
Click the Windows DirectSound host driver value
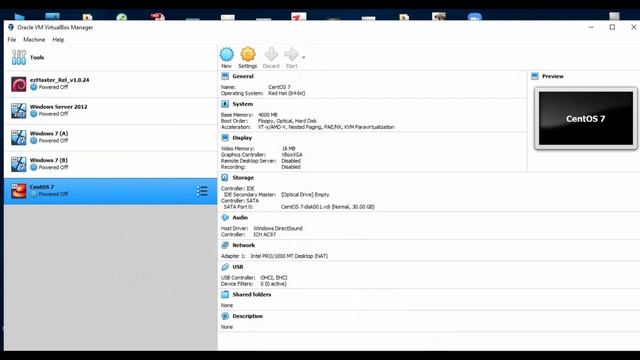click(x=278, y=229)
